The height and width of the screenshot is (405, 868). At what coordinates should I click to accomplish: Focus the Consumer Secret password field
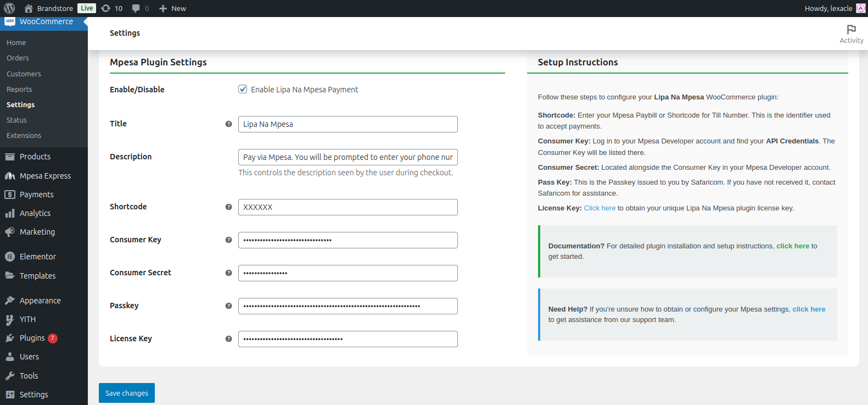pos(348,273)
